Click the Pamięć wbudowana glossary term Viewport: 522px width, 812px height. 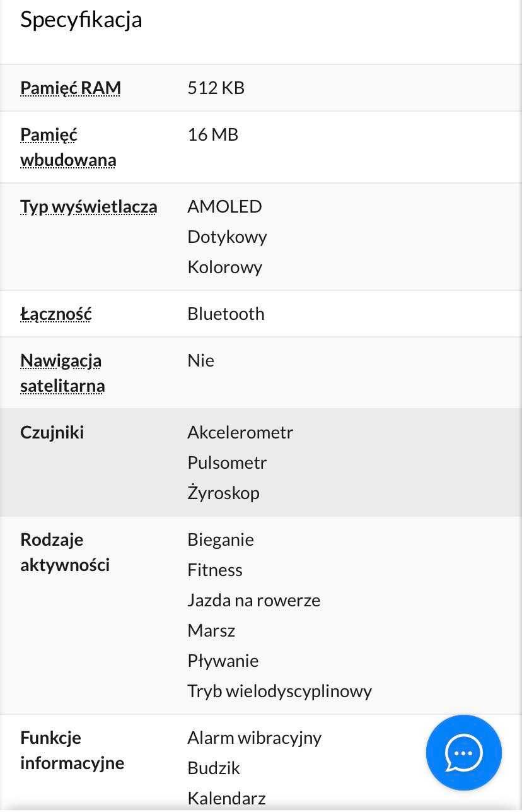68,147
